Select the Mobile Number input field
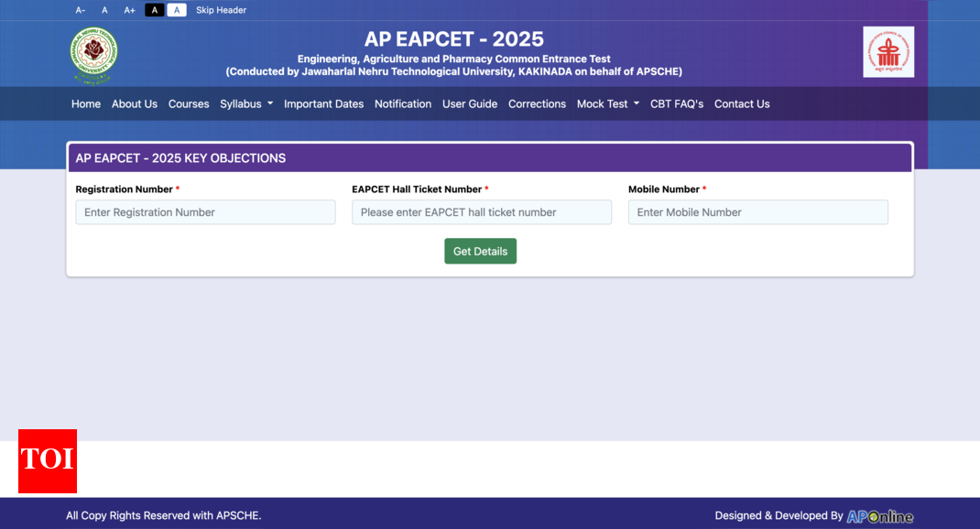Screen dimensions: 980x529 pyautogui.click(x=757, y=212)
